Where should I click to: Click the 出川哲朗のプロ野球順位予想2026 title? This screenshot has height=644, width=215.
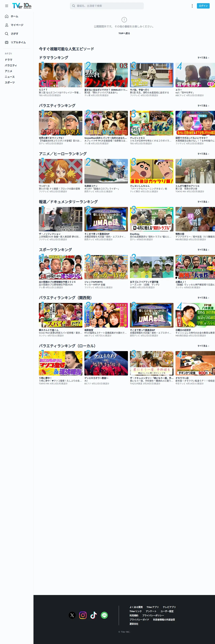click(x=57, y=282)
